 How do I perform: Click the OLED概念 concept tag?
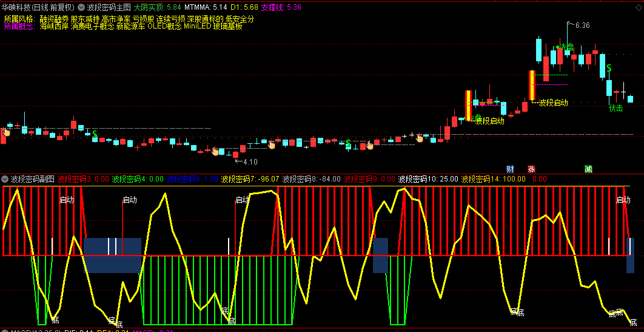tap(164, 26)
